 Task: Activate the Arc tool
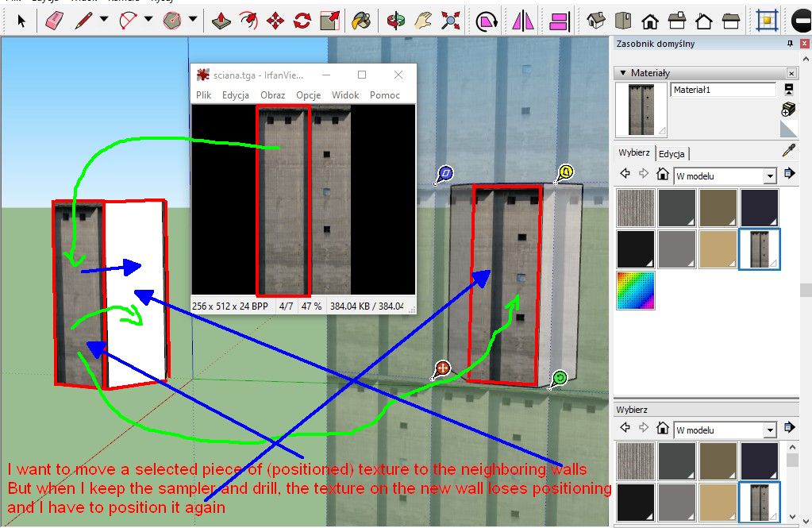coord(127,21)
